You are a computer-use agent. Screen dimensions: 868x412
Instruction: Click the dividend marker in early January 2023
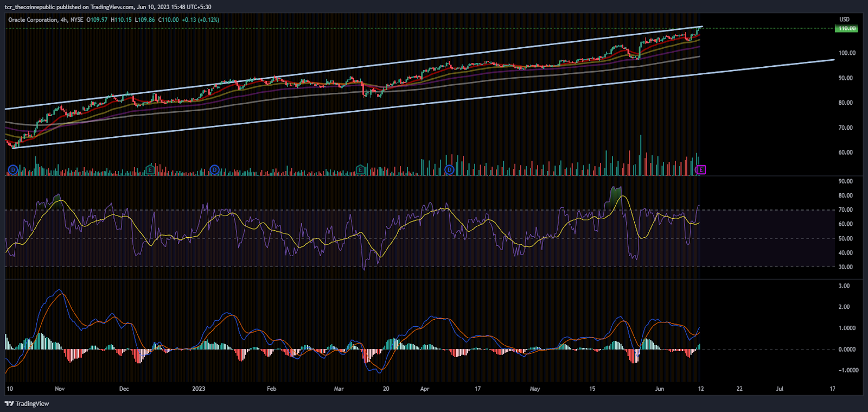pyautogui.click(x=215, y=170)
